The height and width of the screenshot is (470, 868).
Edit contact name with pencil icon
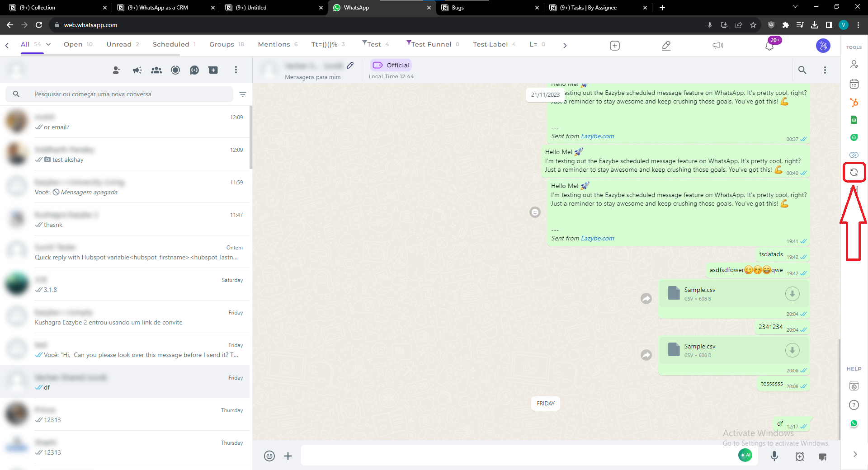(x=350, y=66)
